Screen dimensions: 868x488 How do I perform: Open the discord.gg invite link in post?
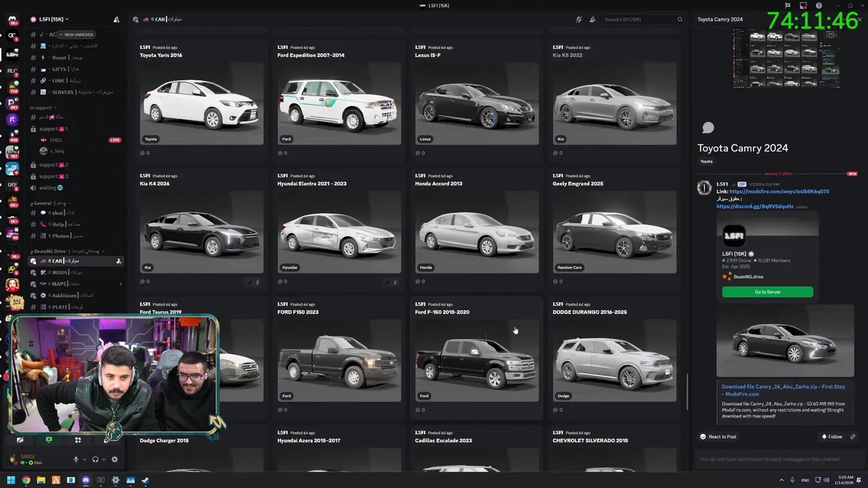[x=755, y=206]
